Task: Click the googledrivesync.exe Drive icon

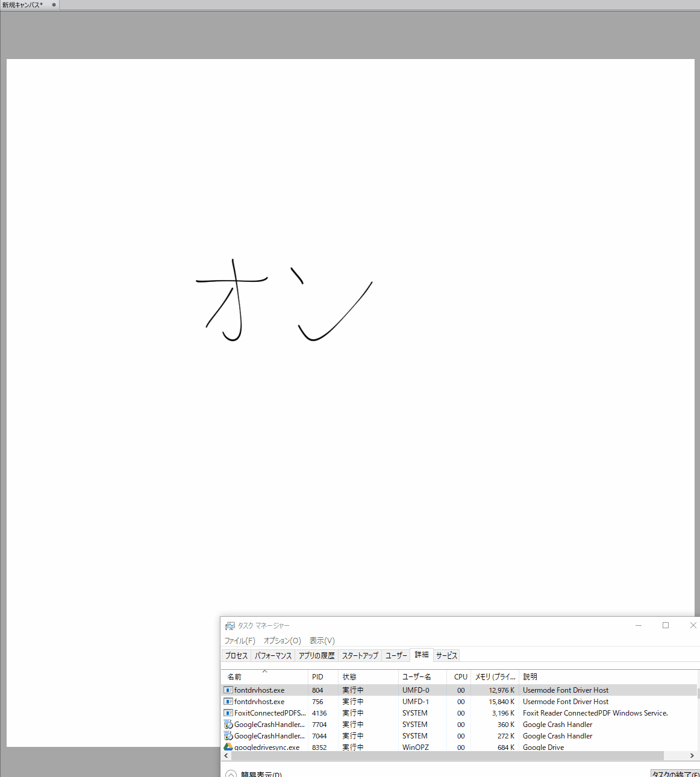Action: click(228, 747)
